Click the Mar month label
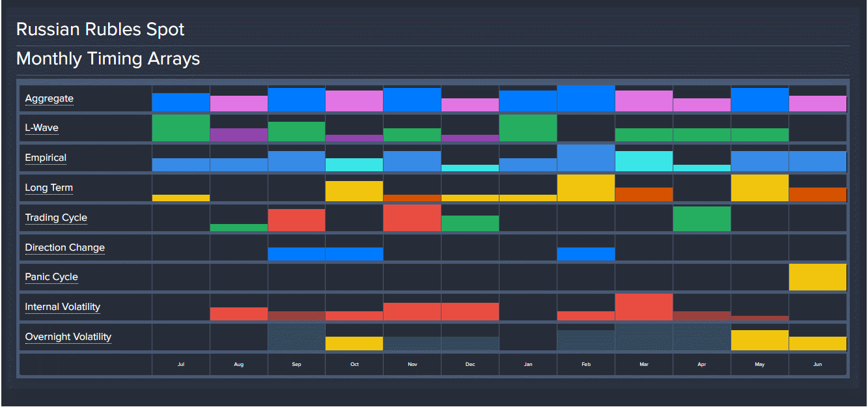The width and height of the screenshot is (868, 407). coord(644,365)
